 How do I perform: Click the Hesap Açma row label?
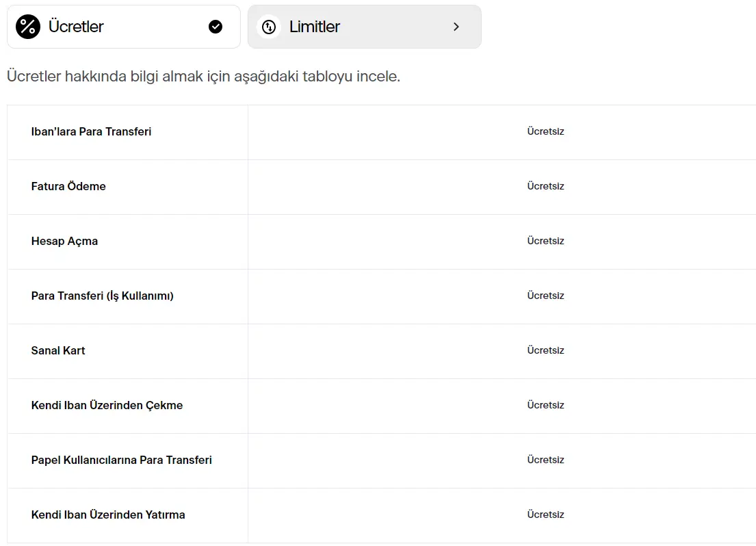point(64,241)
